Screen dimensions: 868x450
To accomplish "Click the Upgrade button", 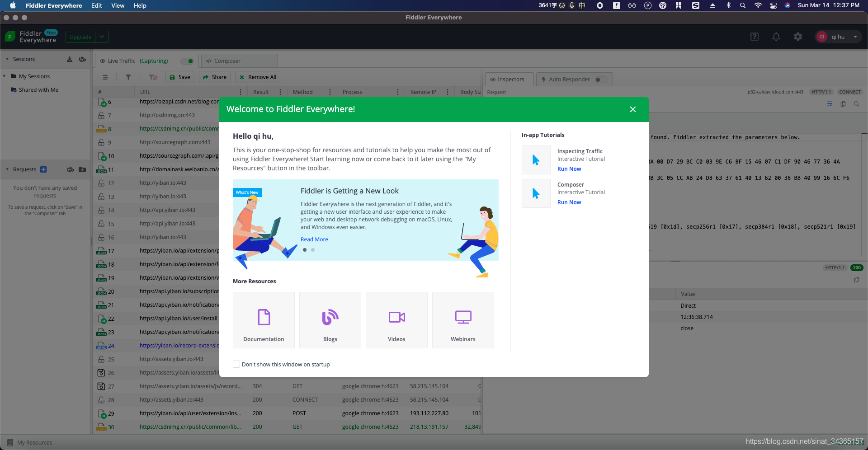I will click(80, 37).
